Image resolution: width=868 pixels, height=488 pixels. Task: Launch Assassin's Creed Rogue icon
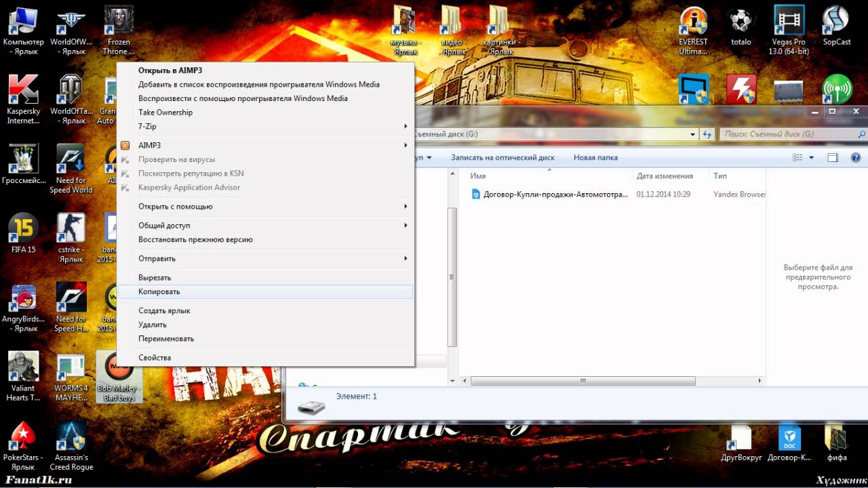coord(71,445)
